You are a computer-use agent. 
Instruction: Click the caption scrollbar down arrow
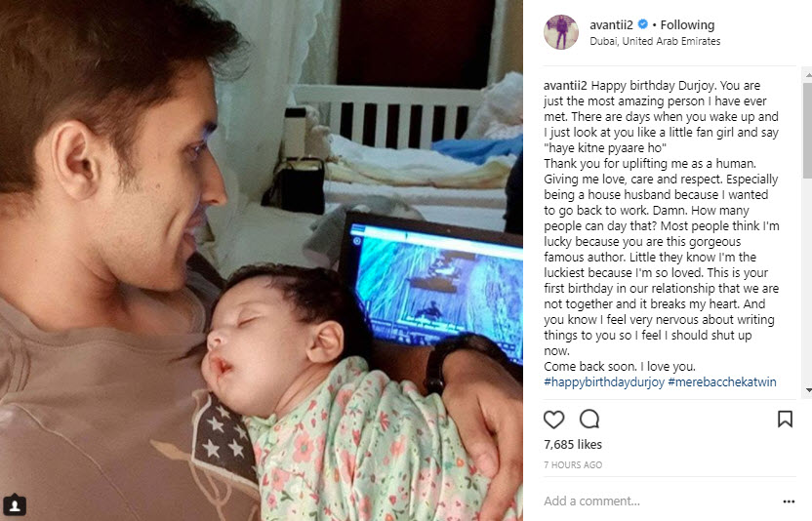click(808, 390)
